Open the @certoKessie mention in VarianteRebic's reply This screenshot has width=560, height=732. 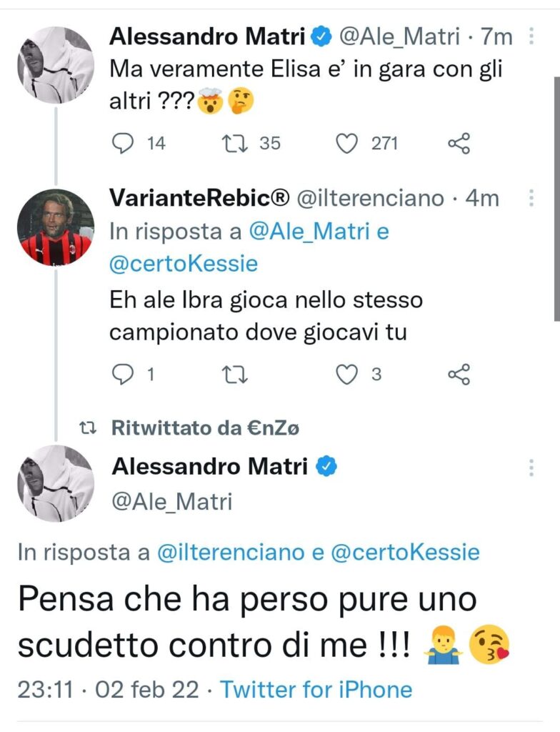pyautogui.click(x=183, y=264)
